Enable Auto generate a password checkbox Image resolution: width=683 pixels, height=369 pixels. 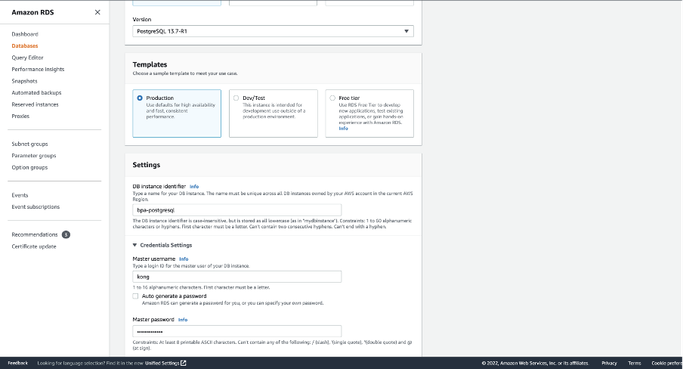tap(135, 296)
